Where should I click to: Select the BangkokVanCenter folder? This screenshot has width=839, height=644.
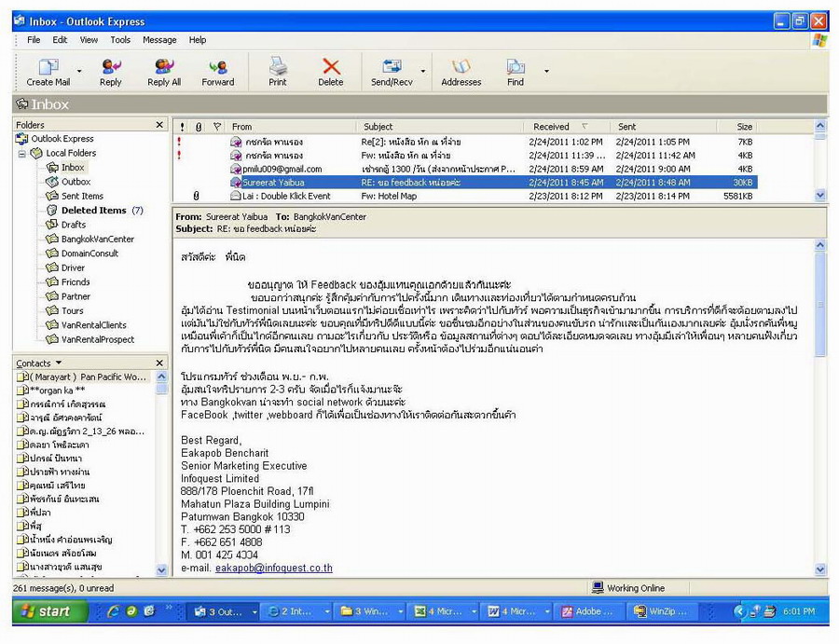pos(97,240)
